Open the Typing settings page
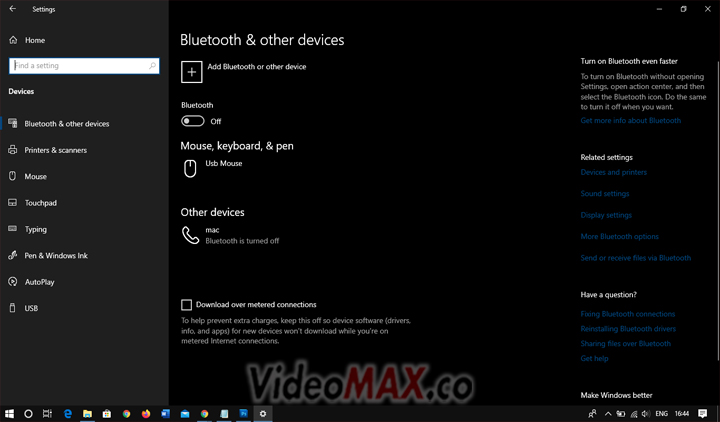Screen dimensions: 720x422 click(x=35, y=229)
